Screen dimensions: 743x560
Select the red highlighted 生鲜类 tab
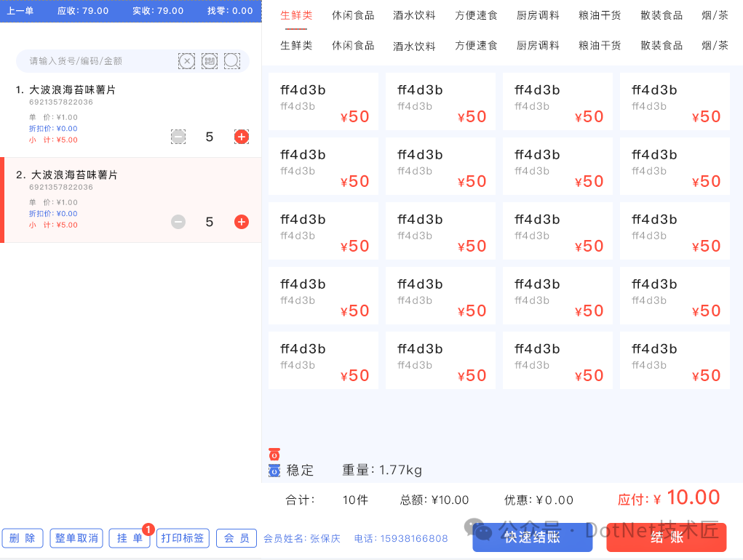coord(296,15)
